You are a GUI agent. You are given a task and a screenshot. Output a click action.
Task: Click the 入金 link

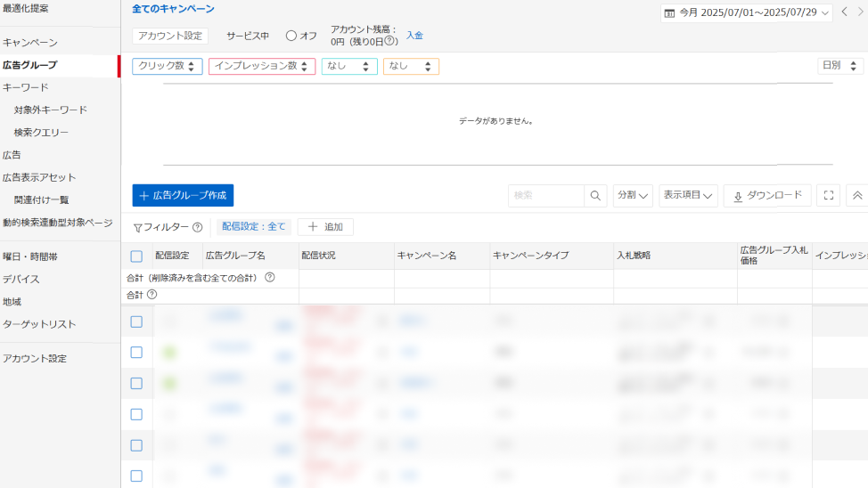pos(414,36)
